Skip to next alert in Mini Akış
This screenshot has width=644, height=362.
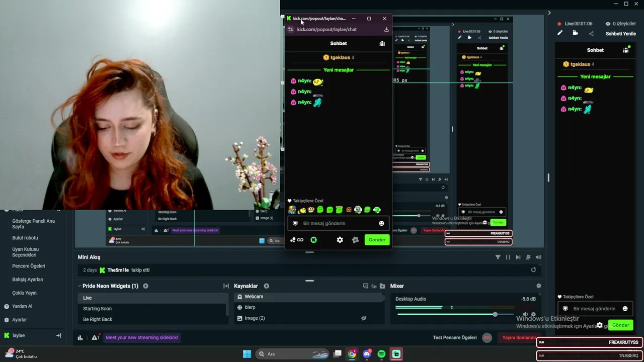(518, 257)
